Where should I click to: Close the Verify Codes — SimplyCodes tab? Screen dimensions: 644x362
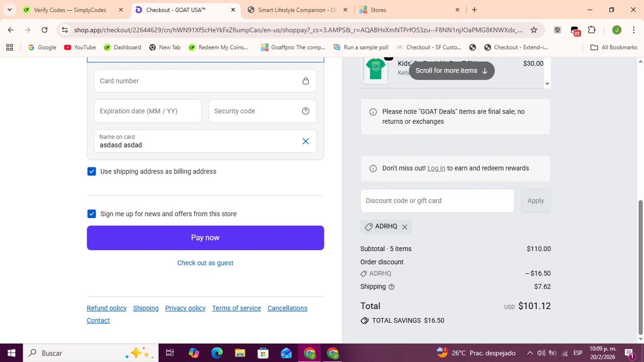tap(121, 10)
